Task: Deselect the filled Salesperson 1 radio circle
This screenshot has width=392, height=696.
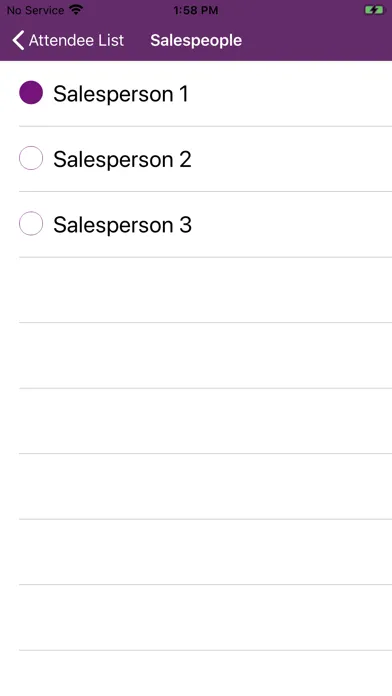Action: (x=31, y=92)
